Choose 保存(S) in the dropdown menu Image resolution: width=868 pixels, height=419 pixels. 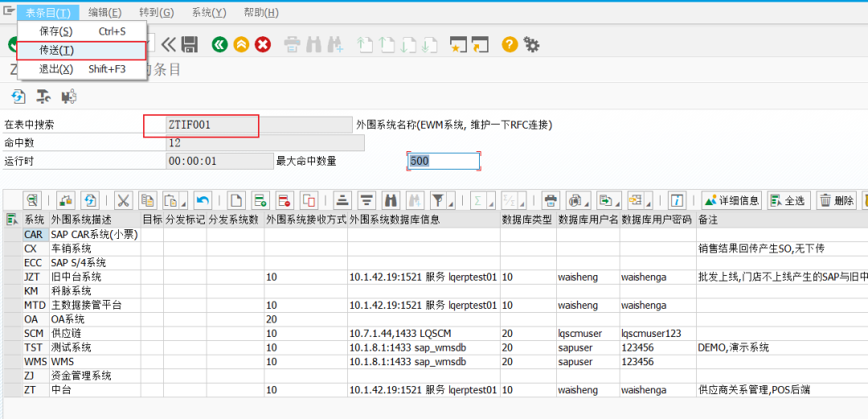tap(82, 31)
